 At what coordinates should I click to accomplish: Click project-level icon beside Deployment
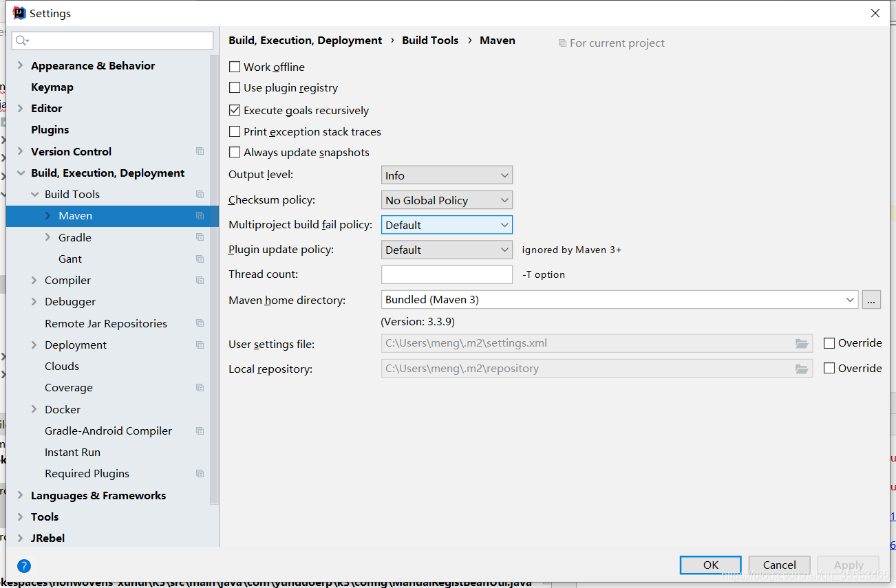[200, 345]
